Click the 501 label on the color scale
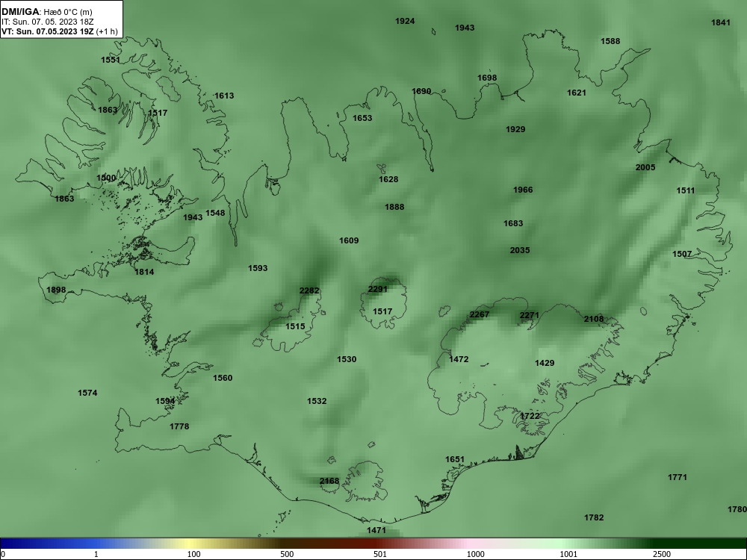Image resolution: width=747 pixels, height=560 pixels. tap(379, 554)
